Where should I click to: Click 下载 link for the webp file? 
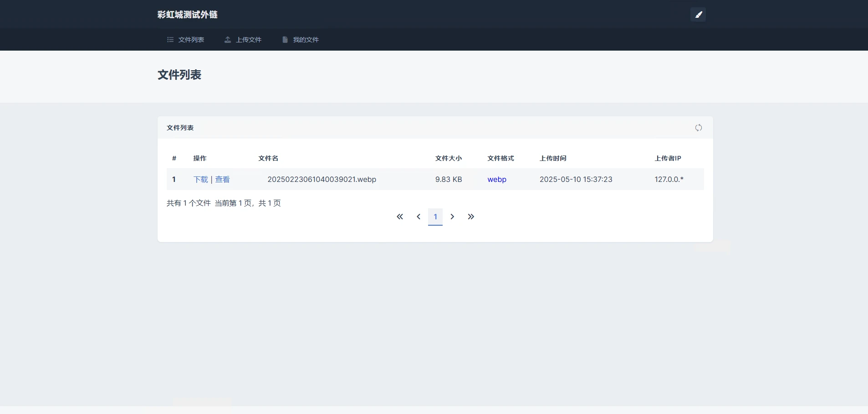[200, 180]
